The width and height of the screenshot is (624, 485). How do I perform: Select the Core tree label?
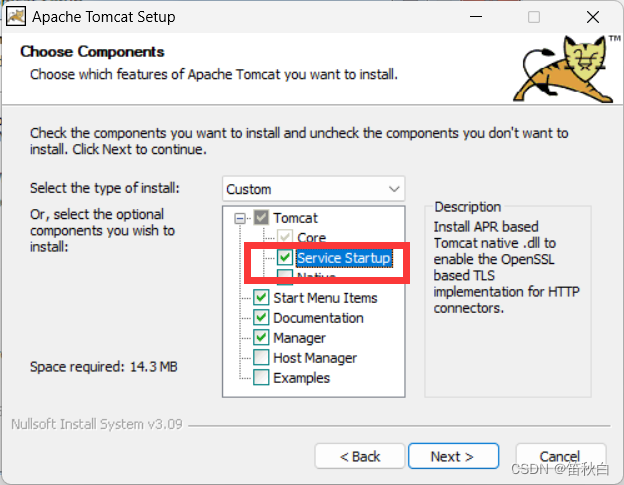[312, 238]
